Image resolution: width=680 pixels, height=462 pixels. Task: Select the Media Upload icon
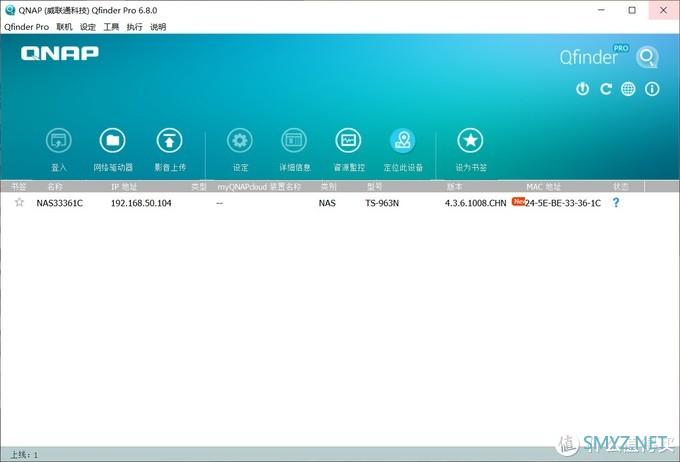pyautogui.click(x=170, y=141)
